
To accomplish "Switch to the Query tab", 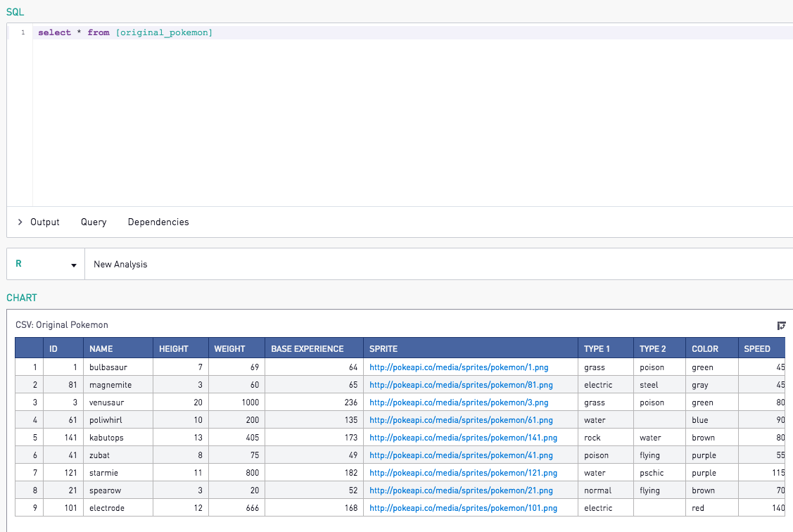I will (94, 222).
